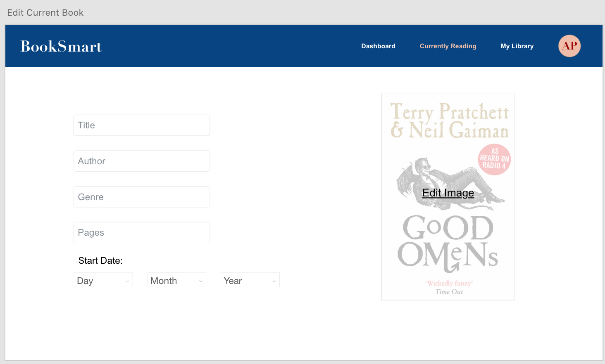The image size is (605, 364).
Task: Expand the Month dropdown
Action: pos(176,280)
